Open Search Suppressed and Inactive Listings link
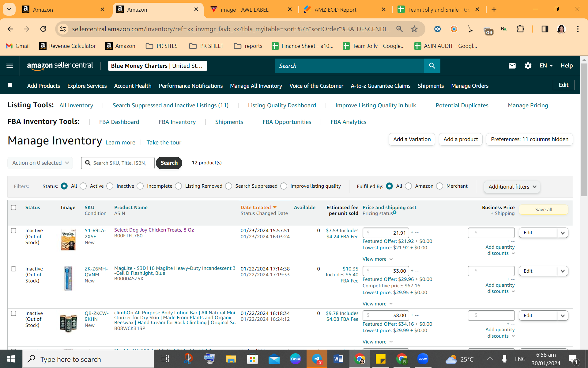Viewport: 588px width, 368px height. click(x=171, y=105)
